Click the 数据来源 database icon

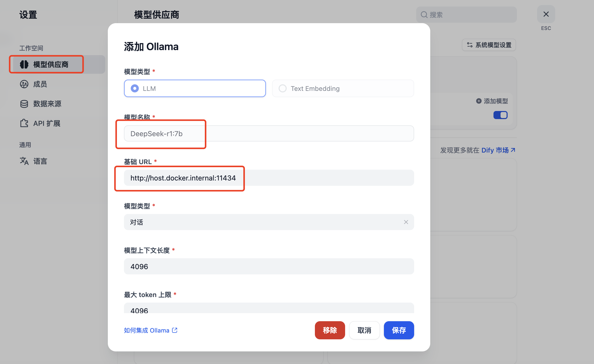pos(24,104)
